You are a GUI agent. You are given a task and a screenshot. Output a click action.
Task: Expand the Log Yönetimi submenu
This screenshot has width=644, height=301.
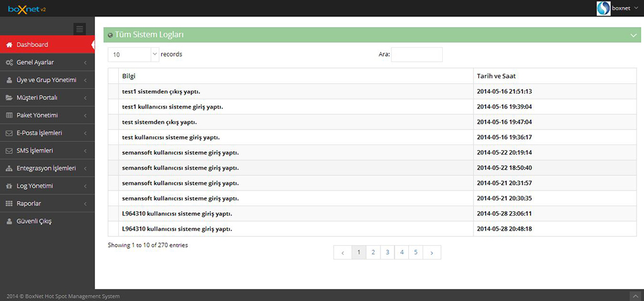[x=47, y=186]
